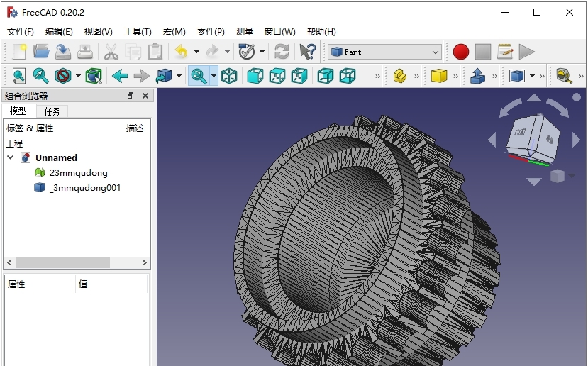
Task: Click the Fit Selection zoom icon
Action: 41,76
